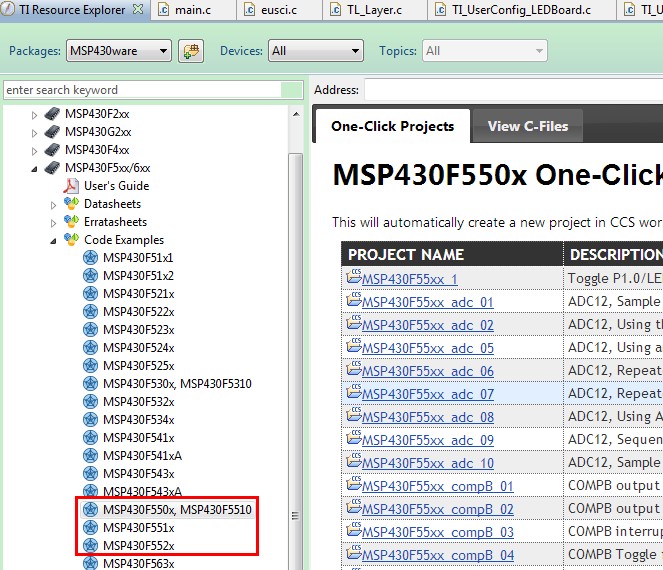Click the MSP430F524x example icon
The width and height of the screenshot is (663, 570).
click(x=90, y=348)
